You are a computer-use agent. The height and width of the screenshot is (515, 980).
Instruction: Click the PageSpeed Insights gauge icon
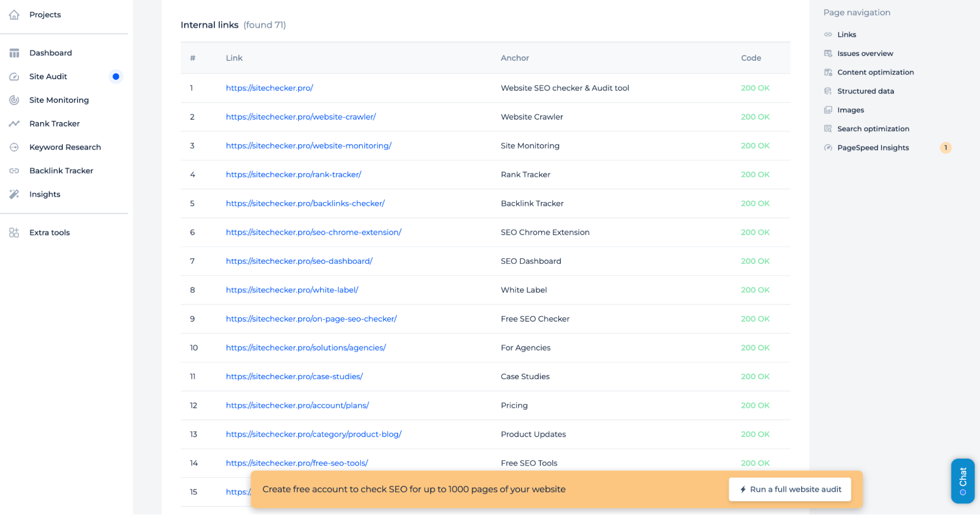(828, 148)
